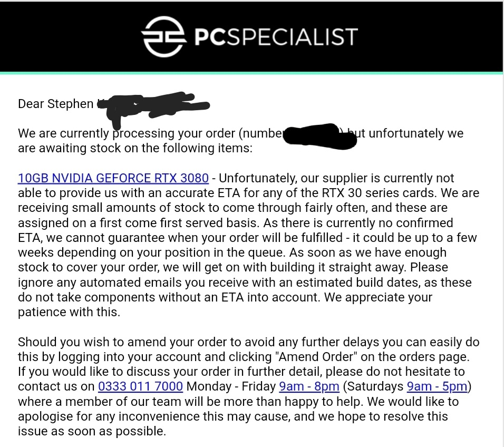
Task: Click "are awaiting stock on the following items"
Action: pyautogui.click(x=135, y=148)
